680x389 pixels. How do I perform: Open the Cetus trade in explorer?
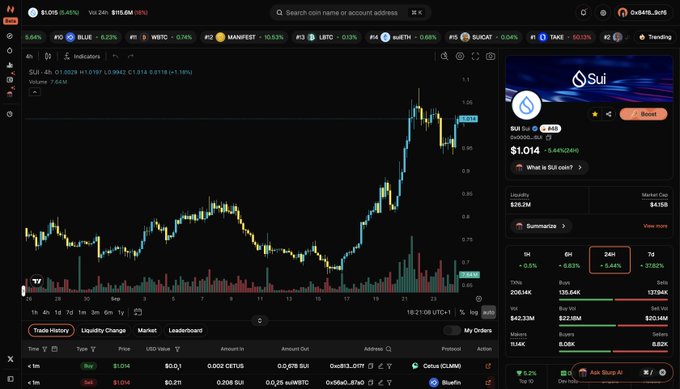[x=488, y=366]
